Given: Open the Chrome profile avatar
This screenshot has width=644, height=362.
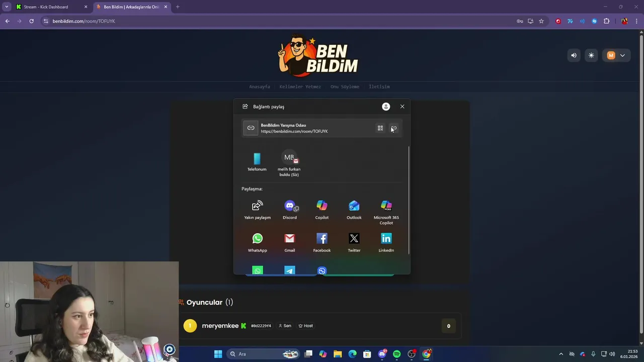Looking at the screenshot, I should 624,21.
